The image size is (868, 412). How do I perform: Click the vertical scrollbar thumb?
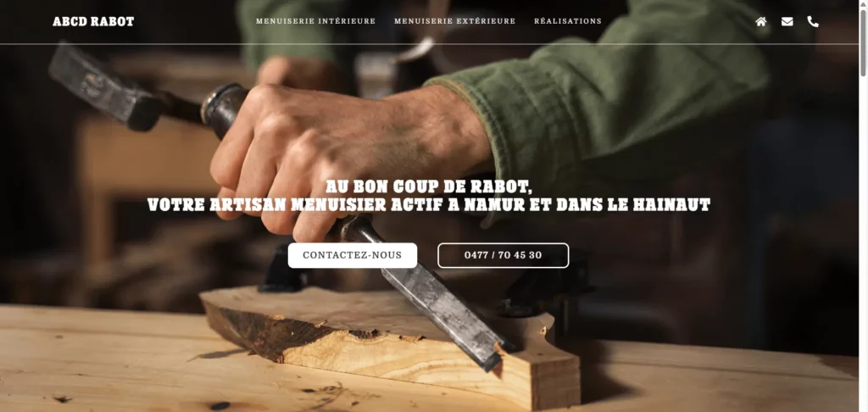tap(863, 42)
